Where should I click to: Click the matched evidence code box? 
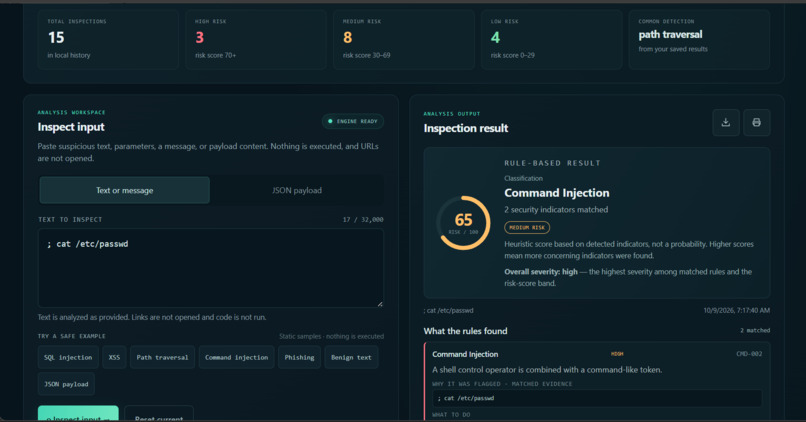597,398
